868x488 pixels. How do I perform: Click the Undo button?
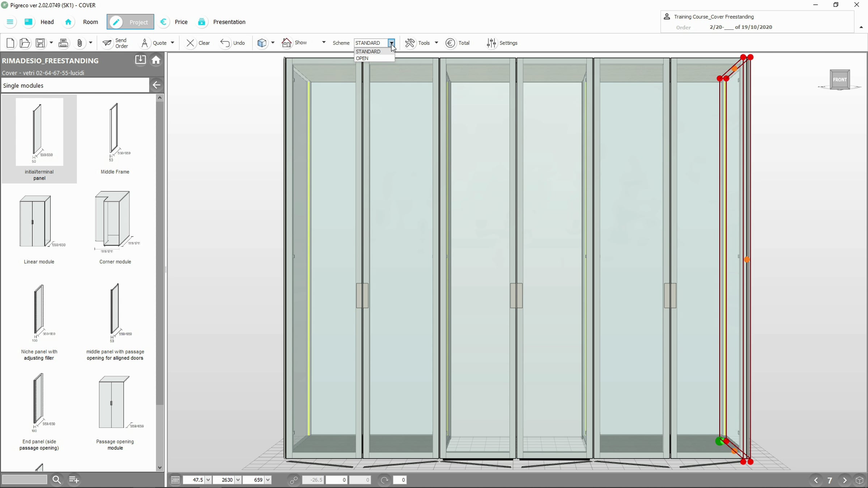click(x=233, y=43)
